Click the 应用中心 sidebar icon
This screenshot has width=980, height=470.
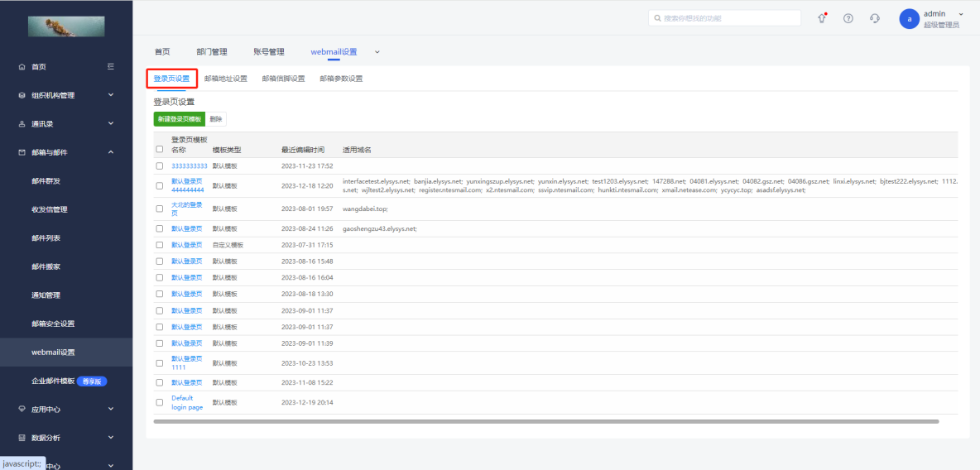click(x=22, y=410)
